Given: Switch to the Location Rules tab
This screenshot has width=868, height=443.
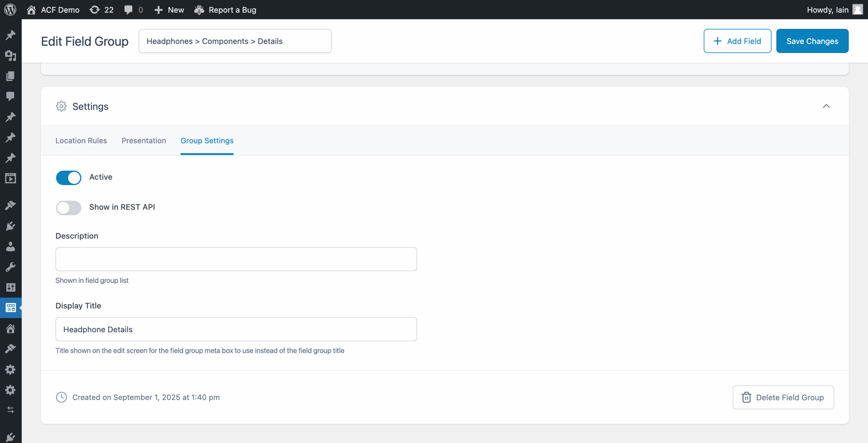Looking at the screenshot, I should [x=81, y=141].
